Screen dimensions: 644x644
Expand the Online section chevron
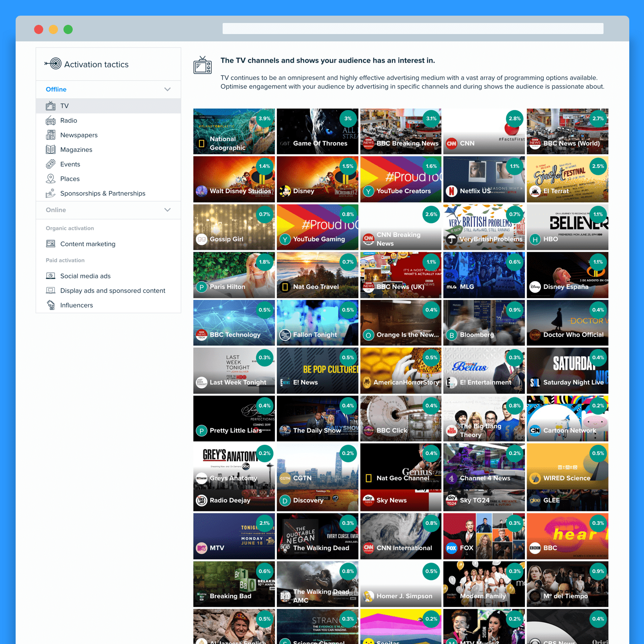tap(167, 210)
